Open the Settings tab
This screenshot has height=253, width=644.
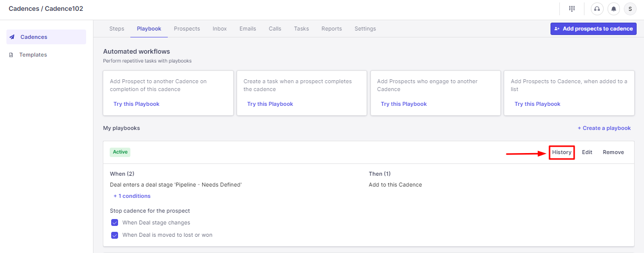[x=365, y=29]
